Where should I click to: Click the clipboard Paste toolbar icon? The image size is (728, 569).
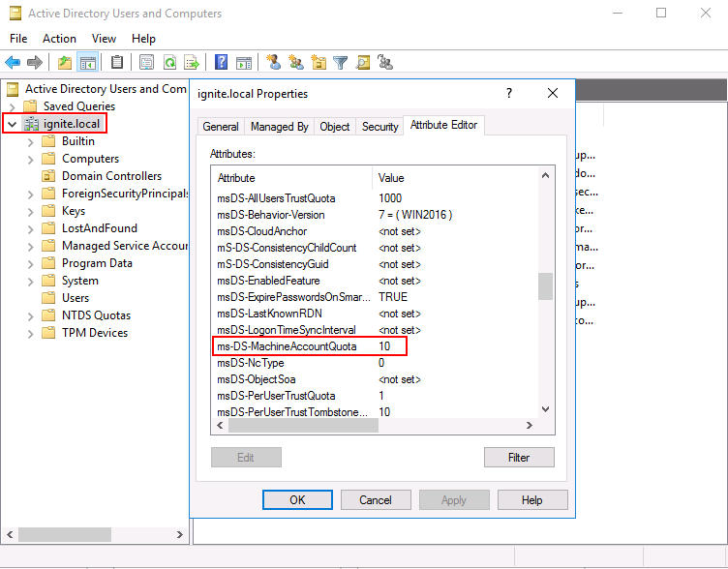[x=117, y=62]
